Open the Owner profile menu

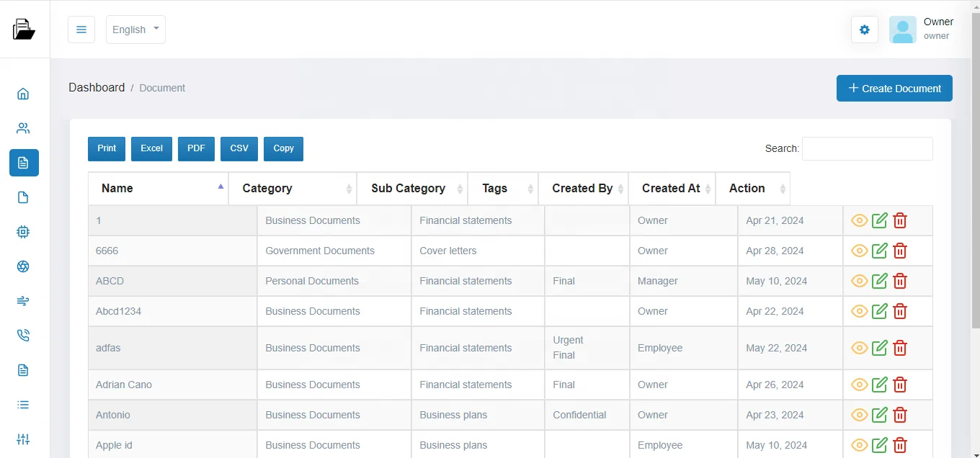(x=921, y=29)
